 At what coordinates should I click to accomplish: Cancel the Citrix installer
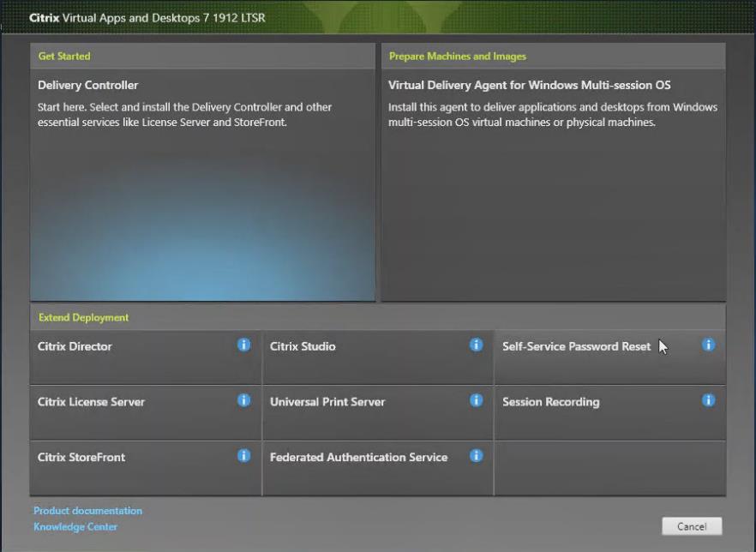click(692, 526)
